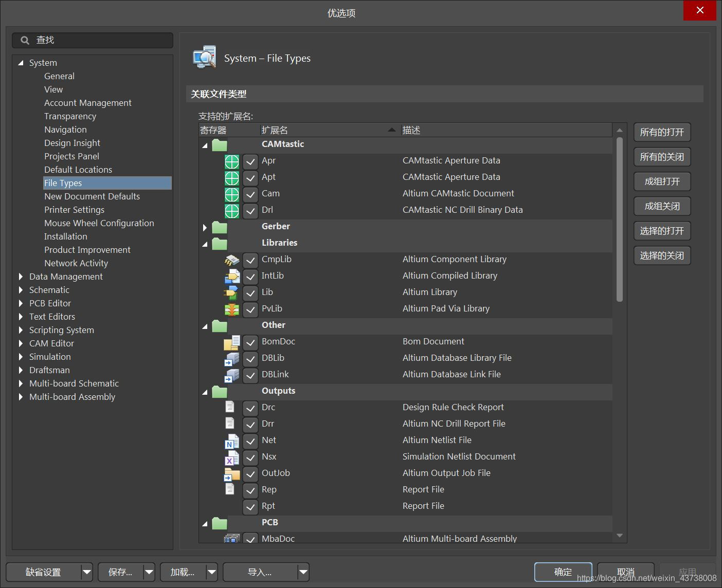This screenshot has width=722, height=588.
Task: Click the 查找 search field
Action: point(93,40)
